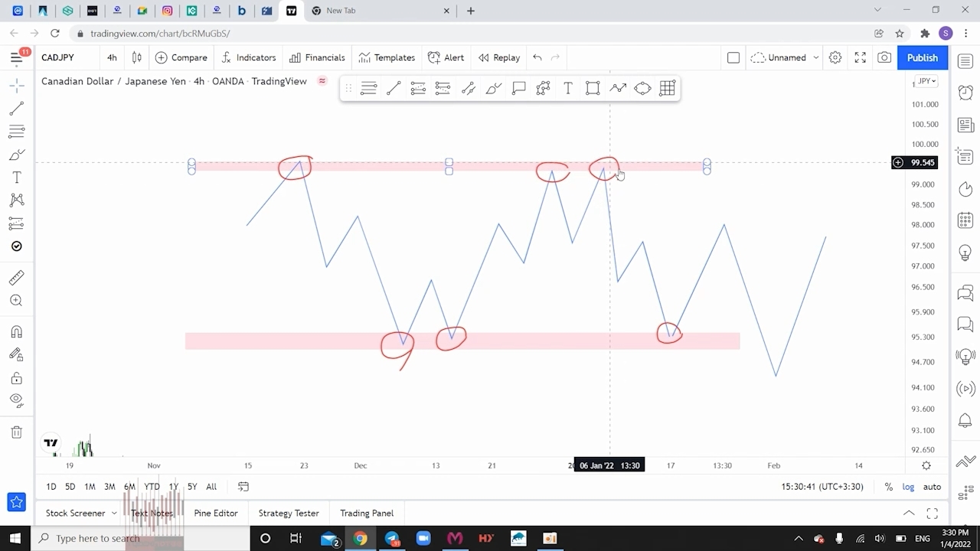Open the JPY currency dropdown

(x=926, y=81)
